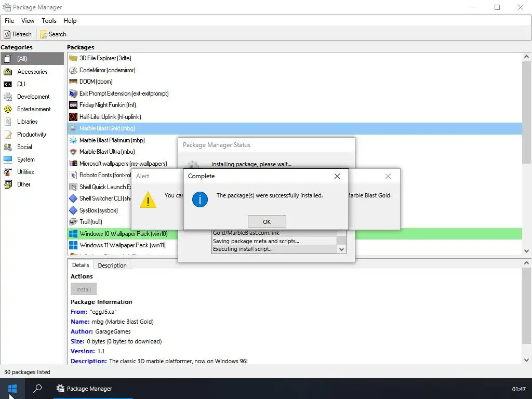This screenshot has width=532, height=399.
Task: Click the details pane scroll down arrow
Action: [526, 360]
